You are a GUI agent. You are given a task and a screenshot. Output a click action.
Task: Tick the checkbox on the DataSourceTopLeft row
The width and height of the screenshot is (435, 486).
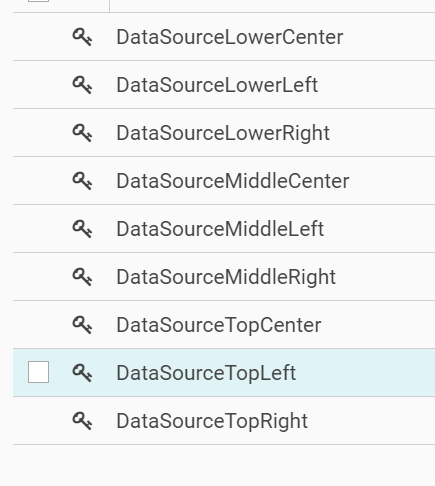coord(38,372)
